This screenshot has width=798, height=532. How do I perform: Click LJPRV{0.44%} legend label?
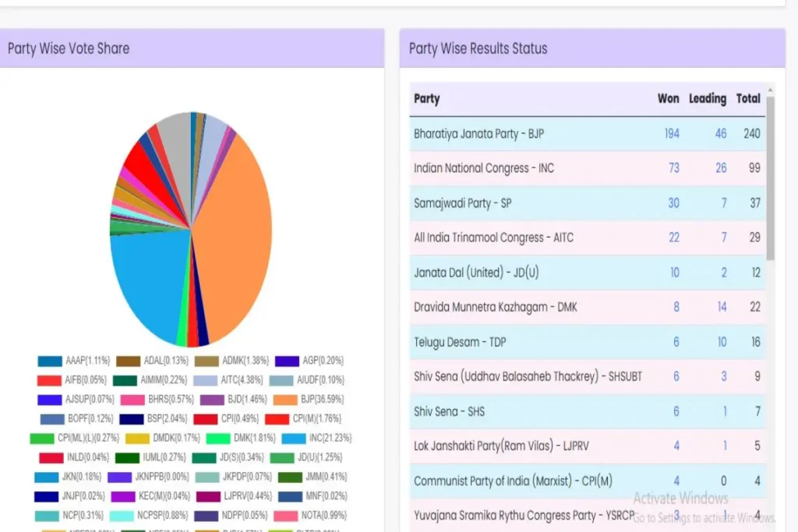[247, 496]
